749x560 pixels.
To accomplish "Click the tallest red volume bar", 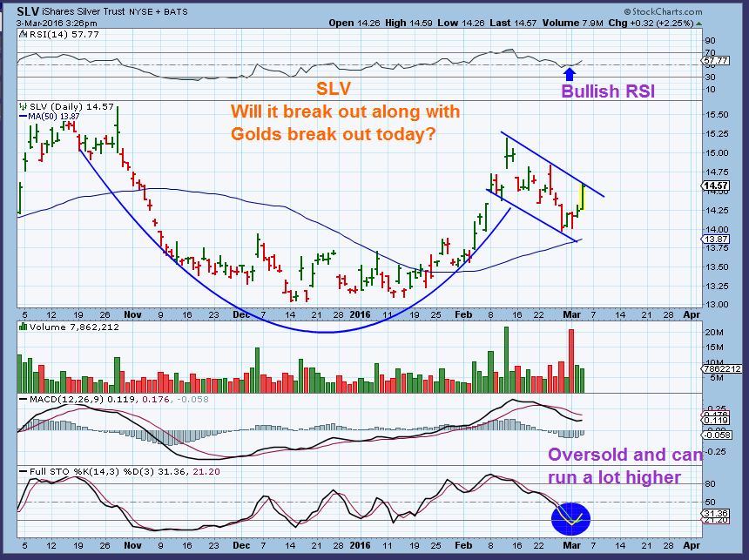I will (570, 361).
